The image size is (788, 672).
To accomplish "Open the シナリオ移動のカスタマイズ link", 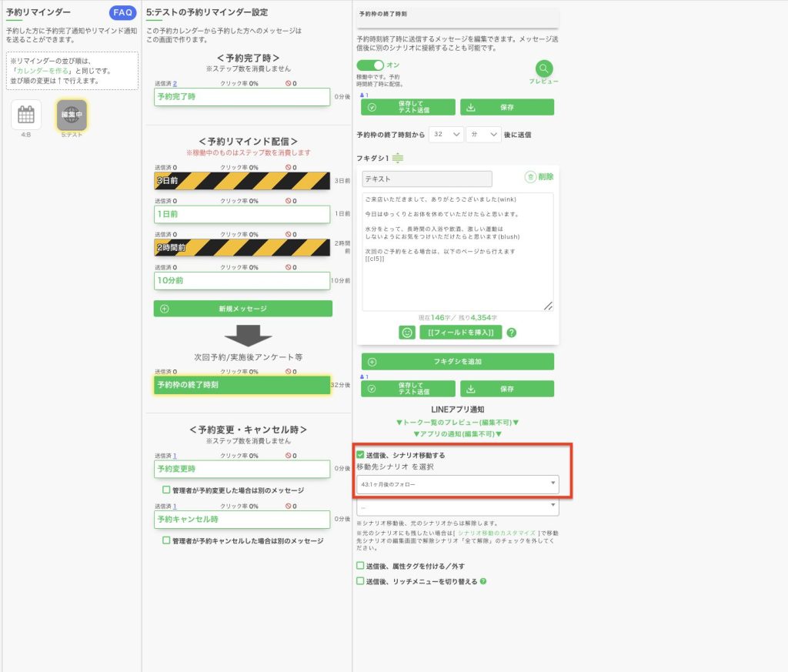I will (496, 533).
